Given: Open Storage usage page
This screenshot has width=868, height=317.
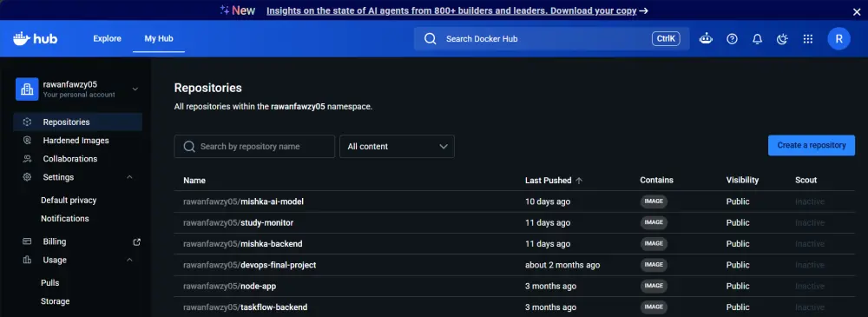Looking at the screenshot, I should pyautogui.click(x=56, y=301).
